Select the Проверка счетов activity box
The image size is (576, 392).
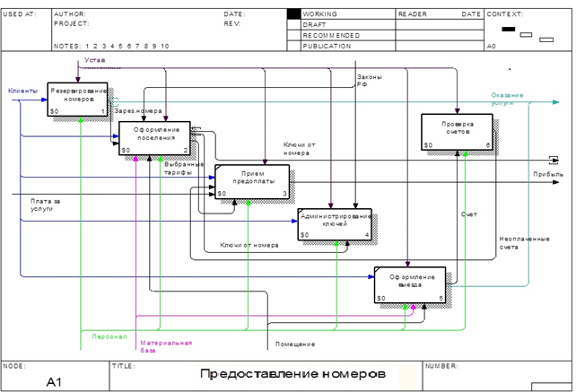click(457, 132)
